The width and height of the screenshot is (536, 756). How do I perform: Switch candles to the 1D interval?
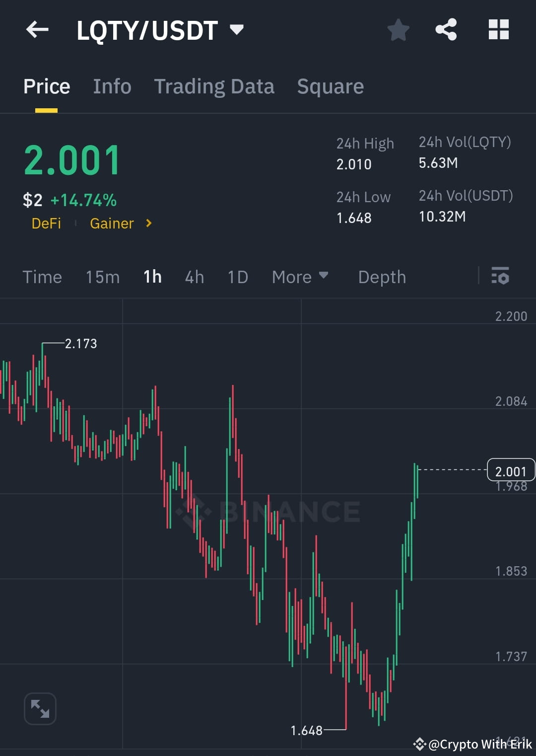(237, 277)
